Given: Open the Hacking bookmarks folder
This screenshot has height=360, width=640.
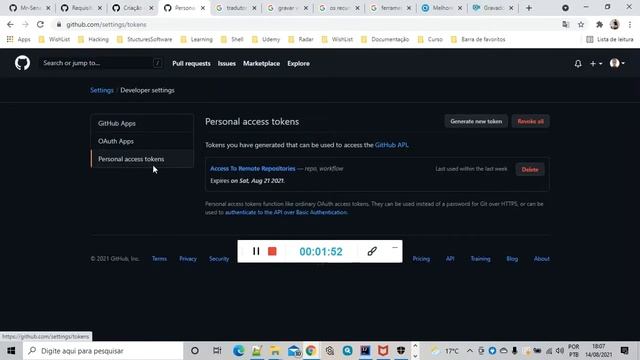Looking at the screenshot, I should (x=93, y=40).
